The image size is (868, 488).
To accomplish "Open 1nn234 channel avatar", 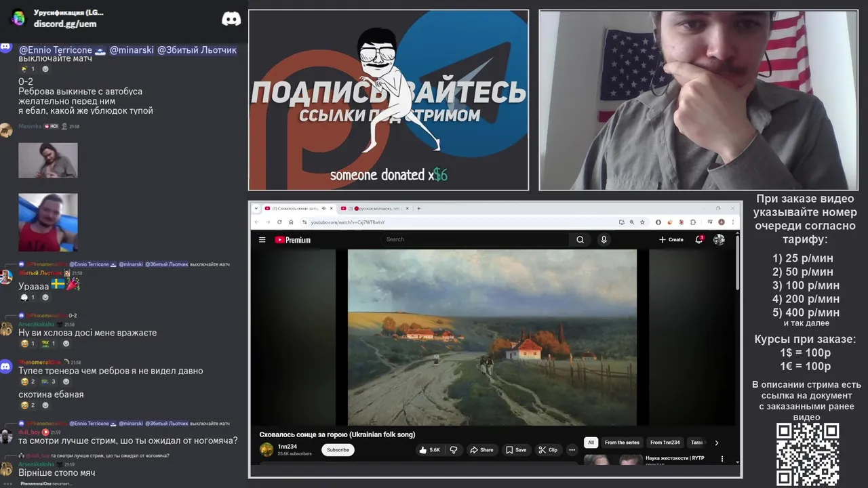I will pos(267,449).
